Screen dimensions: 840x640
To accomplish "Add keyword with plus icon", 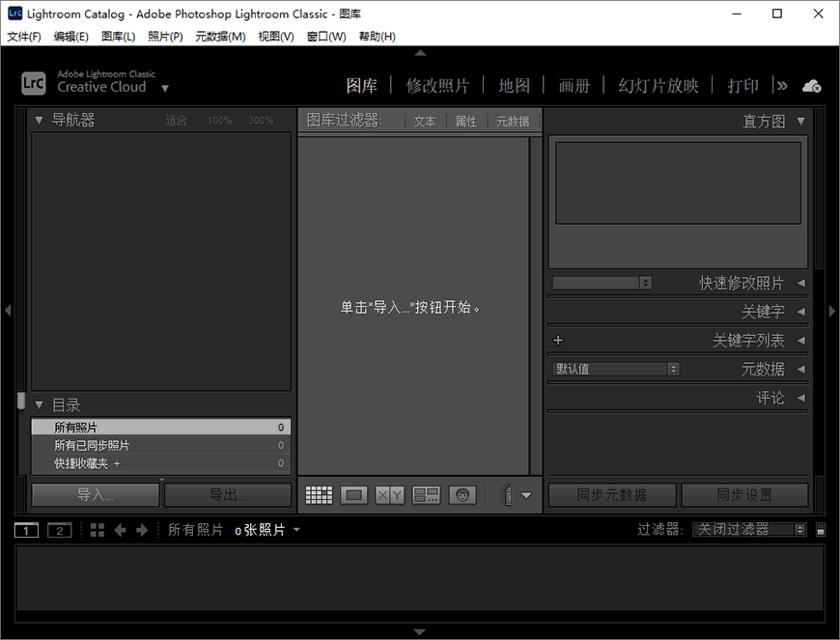I will coord(558,340).
